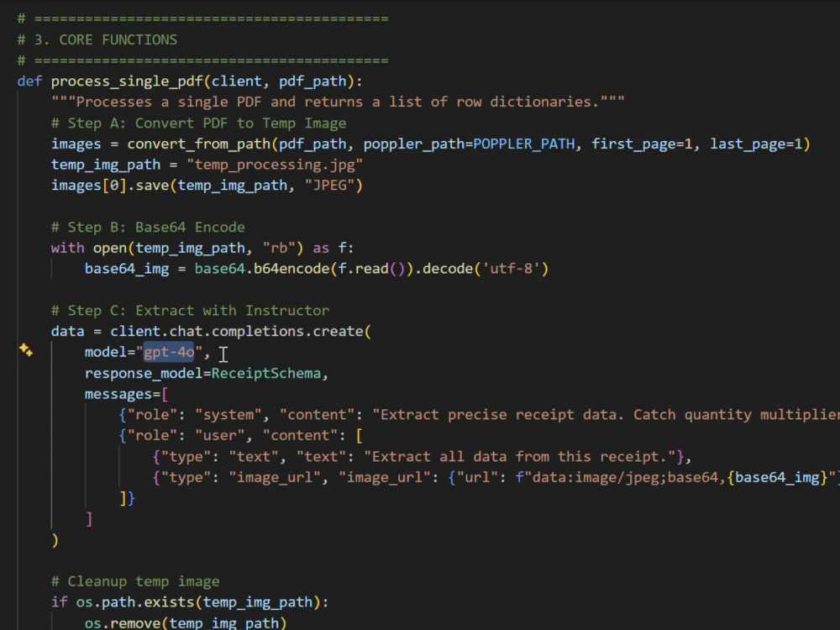Click "messages=[" line
Image resolution: width=840 pixels, height=630 pixels.
[x=127, y=394]
